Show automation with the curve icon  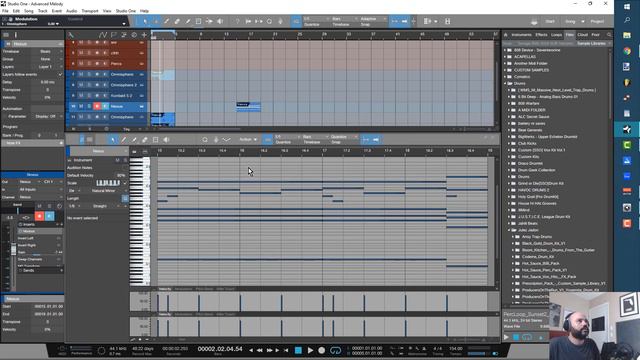[x=103, y=35]
